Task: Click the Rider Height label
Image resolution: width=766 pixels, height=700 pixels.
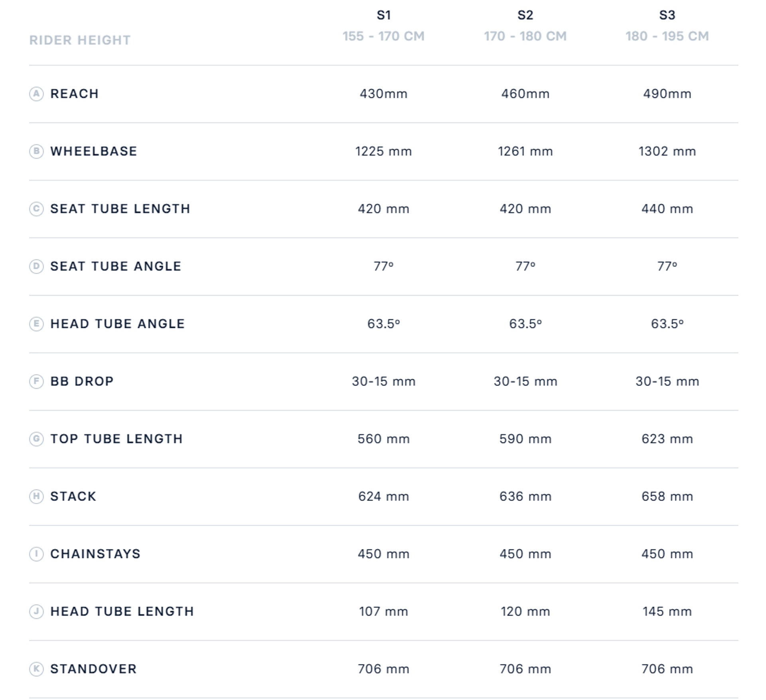Action: (x=80, y=40)
